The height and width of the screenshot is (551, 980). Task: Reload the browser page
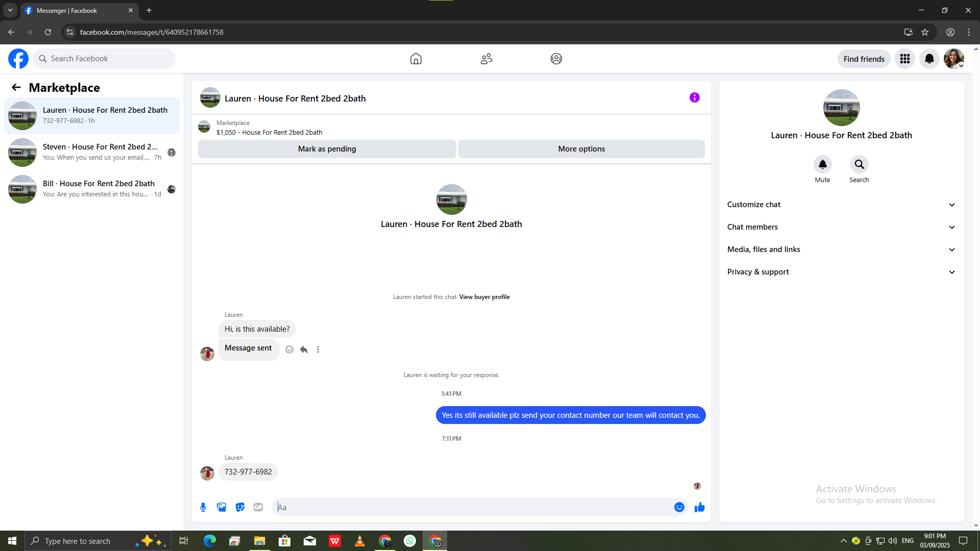click(x=48, y=32)
